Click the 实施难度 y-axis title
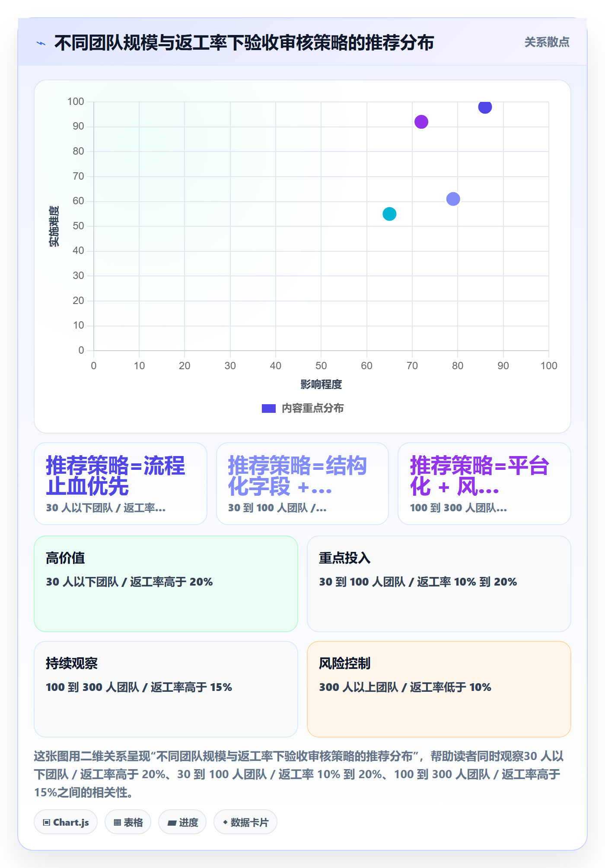 click(x=54, y=226)
